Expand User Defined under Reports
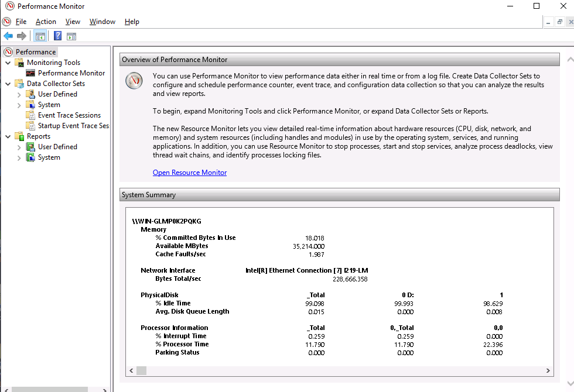Screen dimensions: 574x392 point(19,147)
